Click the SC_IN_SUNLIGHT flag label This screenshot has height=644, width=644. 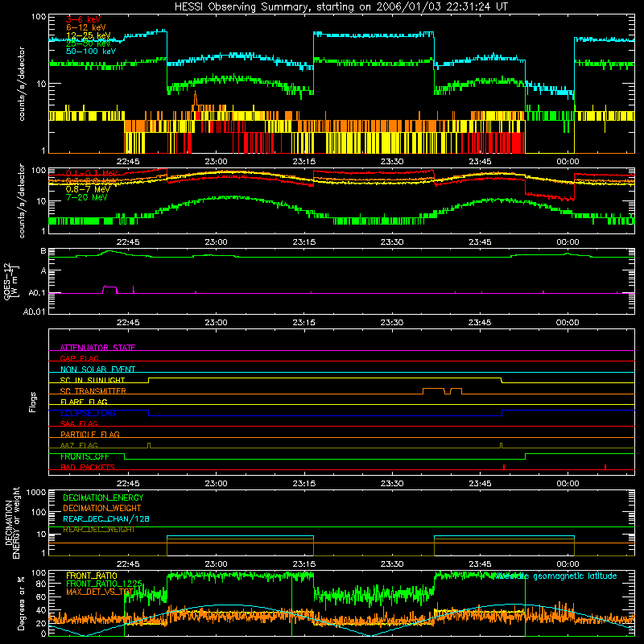pos(93,380)
